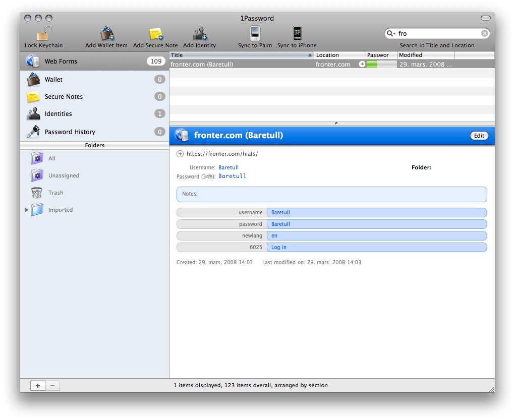Click the Folders section header
515x420 pixels.
click(x=95, y=145)
